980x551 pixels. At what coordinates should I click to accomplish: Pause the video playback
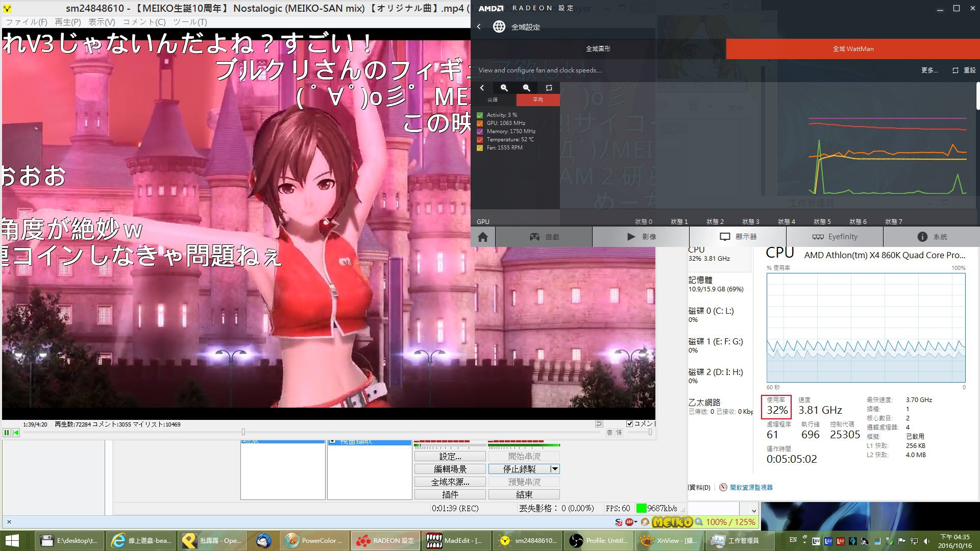(7, 433)
